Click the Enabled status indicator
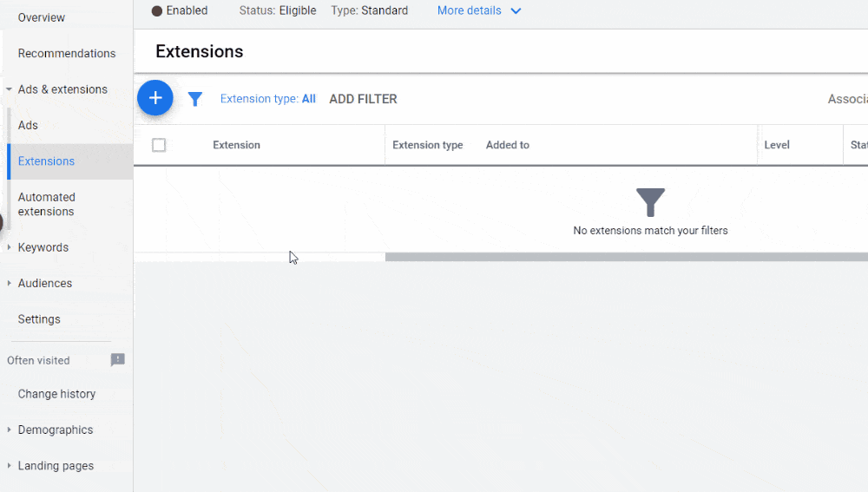The width and height of the screenshot is (868, 492). click(x=180, y=10)
